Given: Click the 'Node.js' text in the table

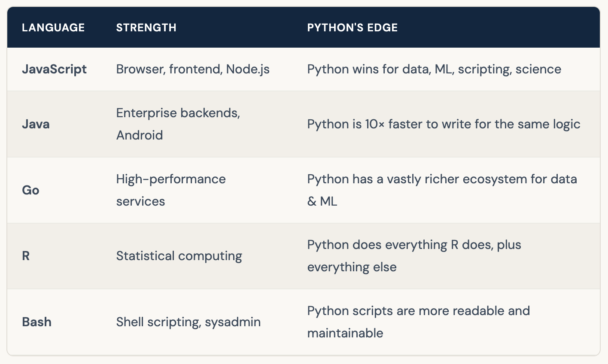Looking at the screenshot, I should point(248,69).
